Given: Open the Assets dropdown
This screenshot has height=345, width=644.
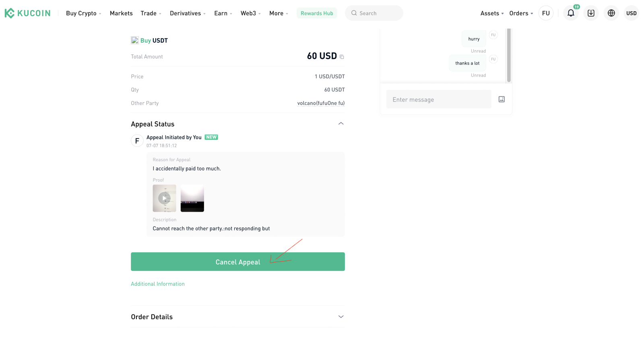Looking at the screenshot, I should (x=492, y=13).
